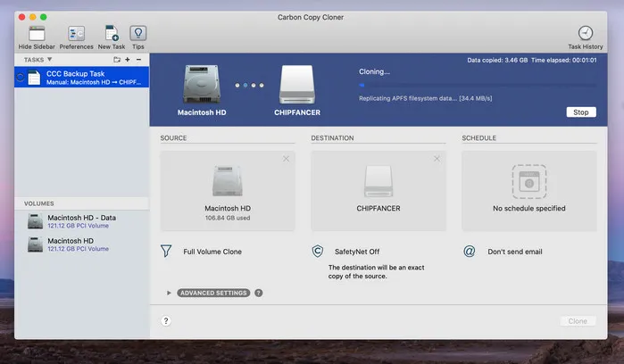Add a task with plus icon
This screenshot has height=364, width=624.
tap(128, 60)
